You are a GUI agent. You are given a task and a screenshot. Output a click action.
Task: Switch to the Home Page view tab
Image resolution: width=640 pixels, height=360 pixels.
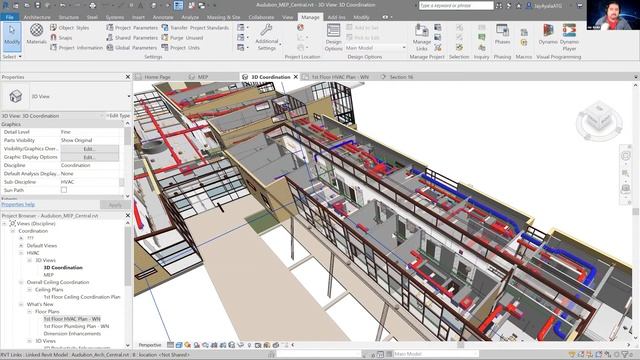pos(153,77)
